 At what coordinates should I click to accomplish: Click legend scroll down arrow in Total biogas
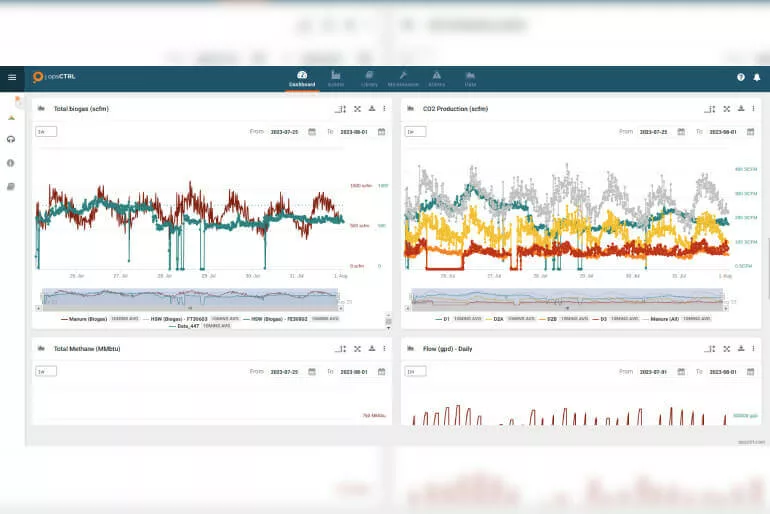[388, 327]
